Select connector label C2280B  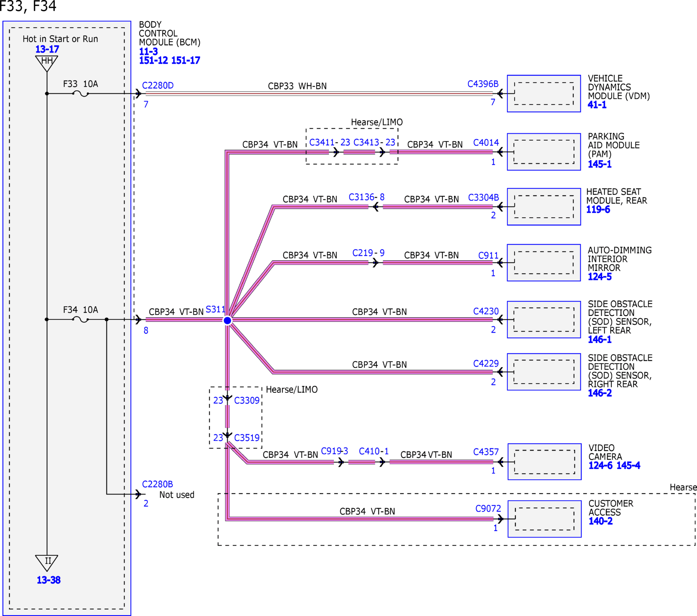tap(157, 484)
